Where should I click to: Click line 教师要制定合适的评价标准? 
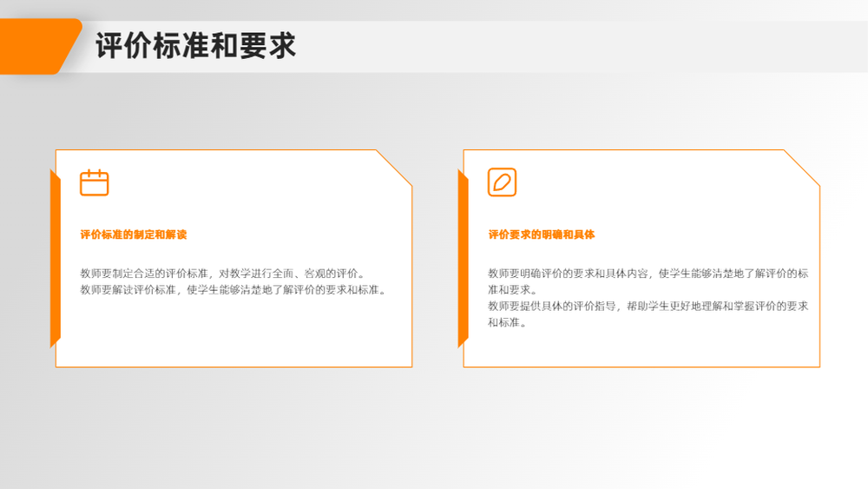[x=224, y=273]
